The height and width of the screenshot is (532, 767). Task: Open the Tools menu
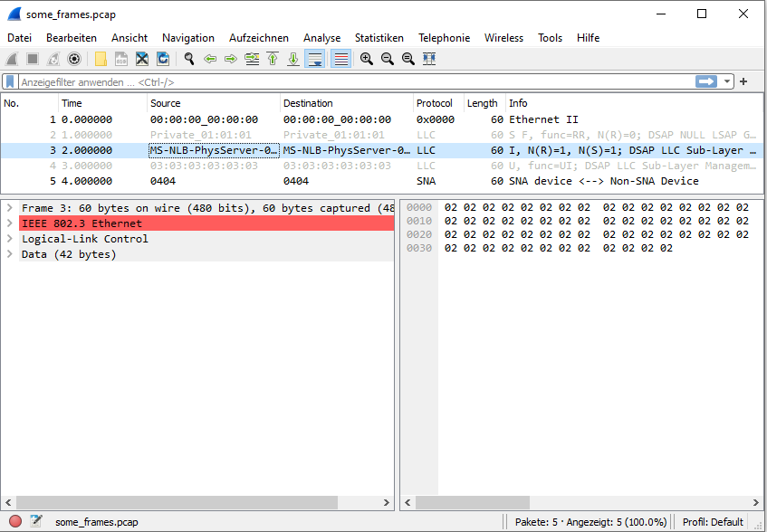(x=551, y=38)
